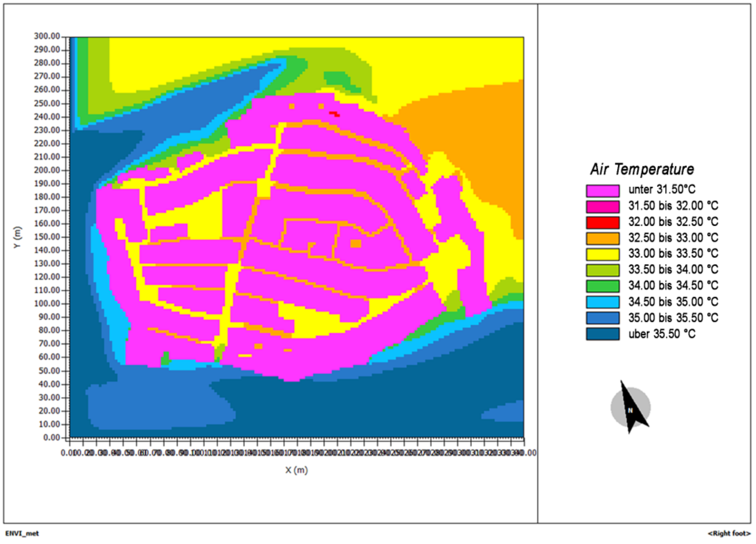Viewport: 756px width, 544px height.
Task: Click the magenta 'unter 31.50°C' legend swatch
Action: pos(603,191)
